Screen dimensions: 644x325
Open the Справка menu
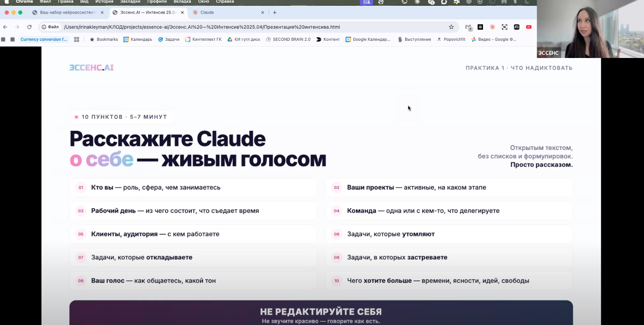click(x=225, y=2)
